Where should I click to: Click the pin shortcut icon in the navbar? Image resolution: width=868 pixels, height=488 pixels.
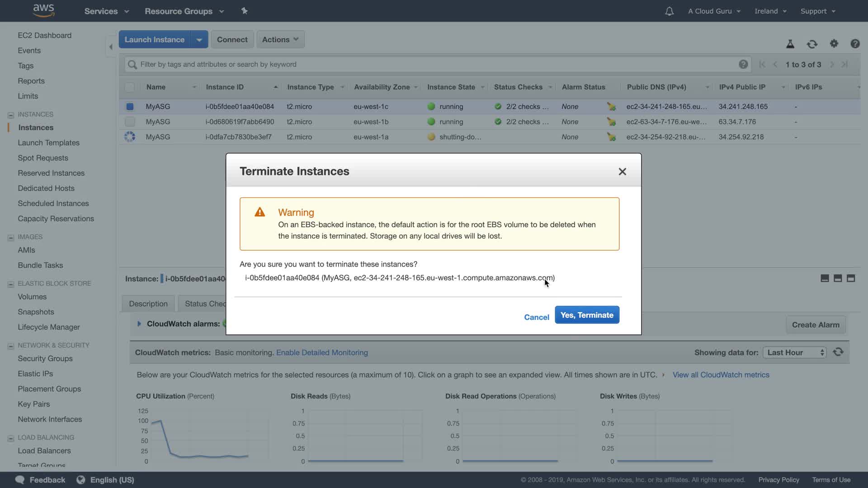point(244,11)
